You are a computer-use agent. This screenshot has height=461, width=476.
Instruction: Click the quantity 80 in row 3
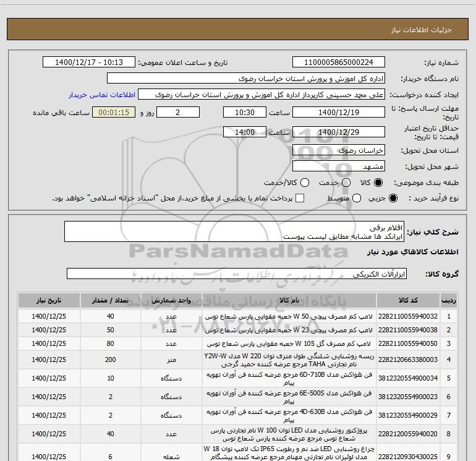tap(111, 343)
